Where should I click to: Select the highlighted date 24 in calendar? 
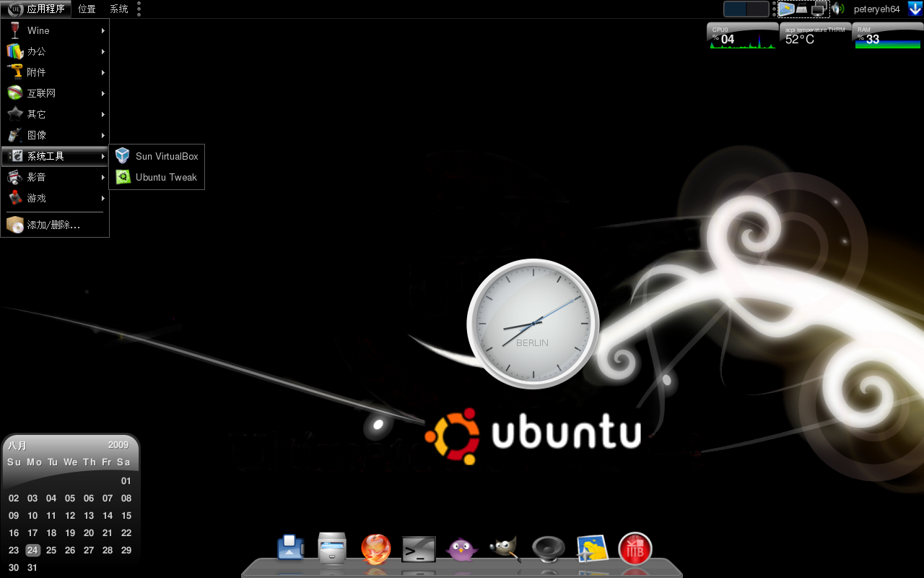coord(32,550)
